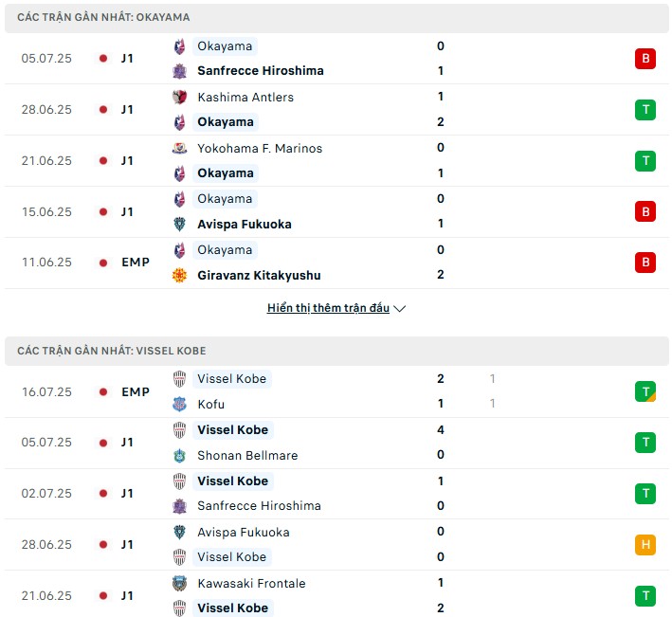
Task: Click the Yokohama F. Marinos team crest
Action: click(179, 148)
